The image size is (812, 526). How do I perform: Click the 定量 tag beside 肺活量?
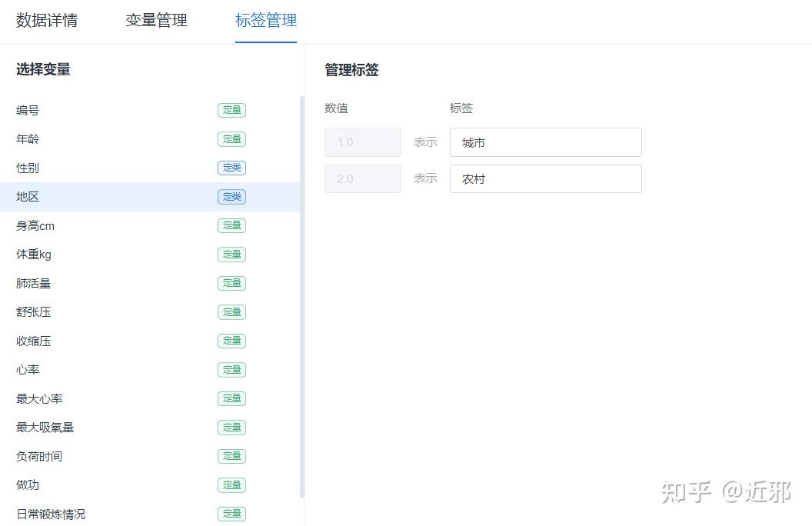pos(231,284)
